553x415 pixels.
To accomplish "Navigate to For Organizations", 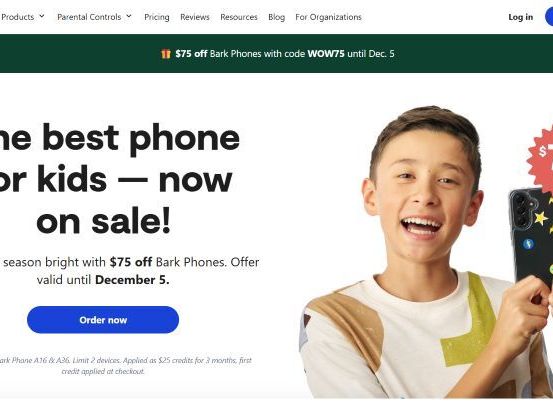I will click(x=328, y=17).
